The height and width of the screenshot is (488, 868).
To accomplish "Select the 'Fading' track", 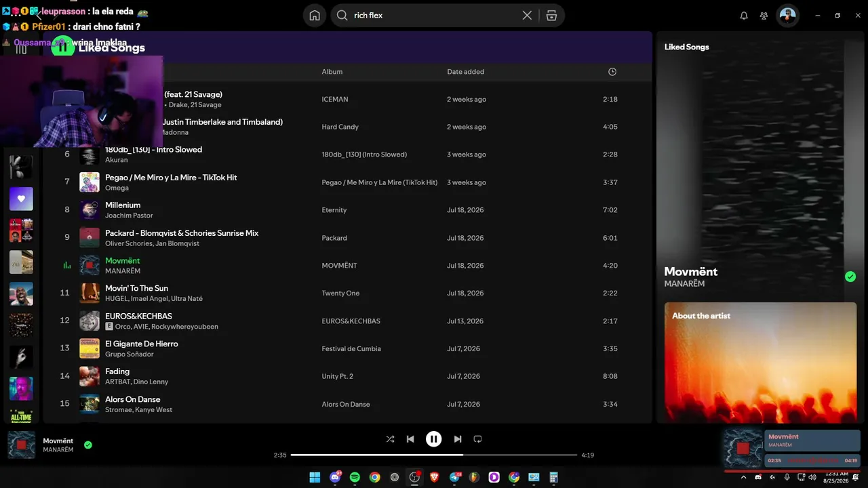I will 117,372.
